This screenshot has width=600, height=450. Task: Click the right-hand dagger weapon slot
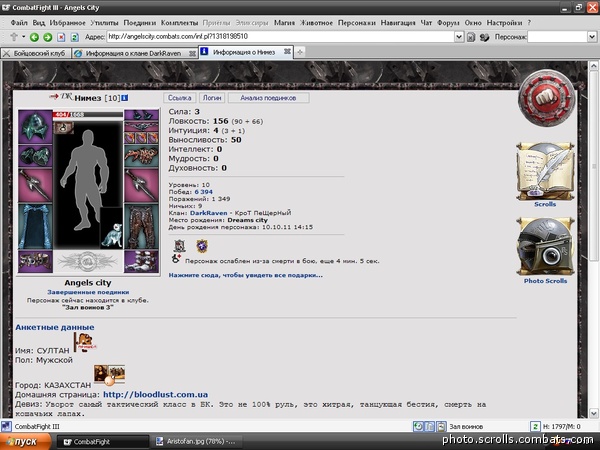click(x=141, y=185)
